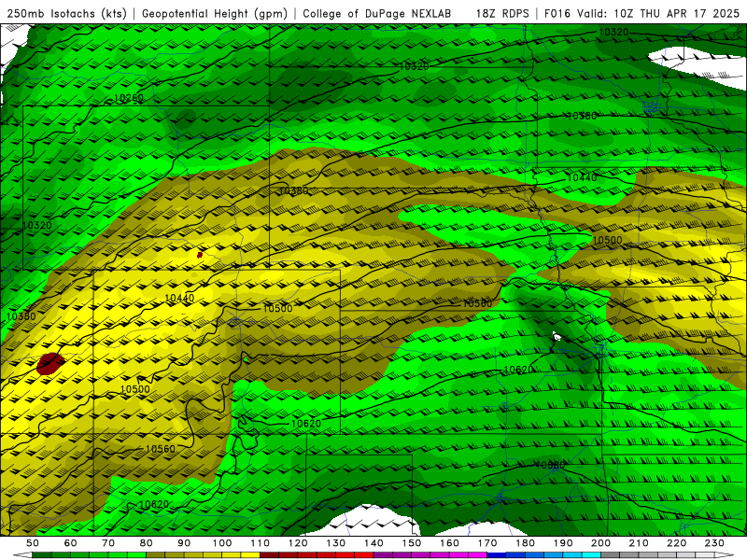Click the 140 value on the legend scale
747x560 pixels.
point(373,543)
